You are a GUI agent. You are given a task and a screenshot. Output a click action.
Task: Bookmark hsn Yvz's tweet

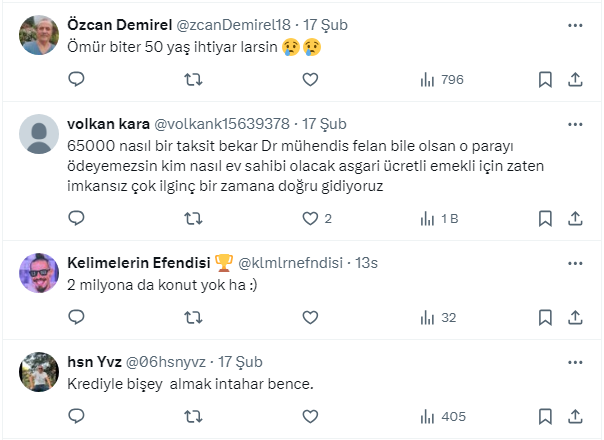[x=545, y=416]
